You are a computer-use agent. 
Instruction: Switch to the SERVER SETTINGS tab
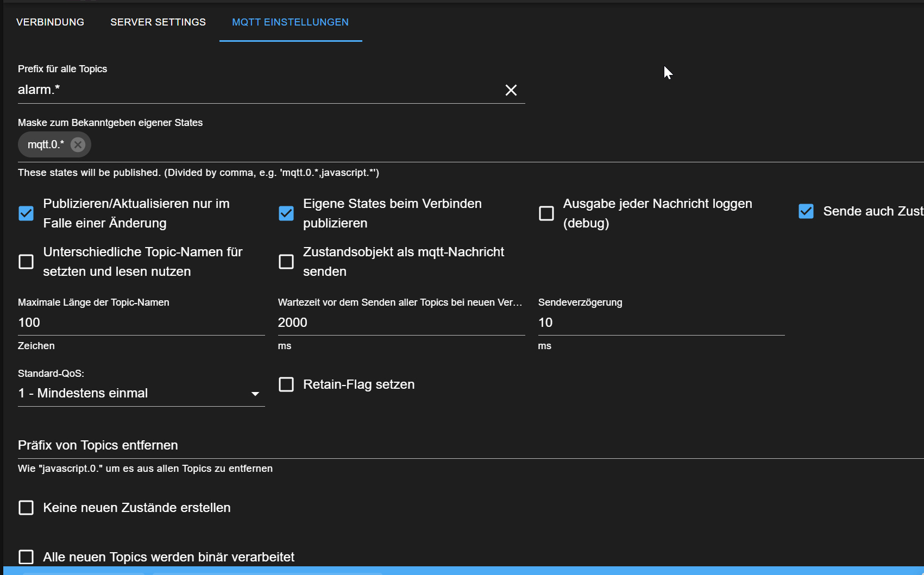coord(158,22)
